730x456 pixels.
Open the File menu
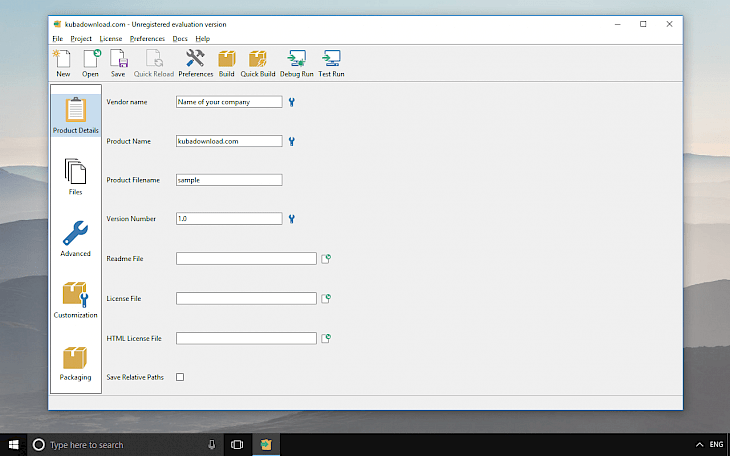57,39
